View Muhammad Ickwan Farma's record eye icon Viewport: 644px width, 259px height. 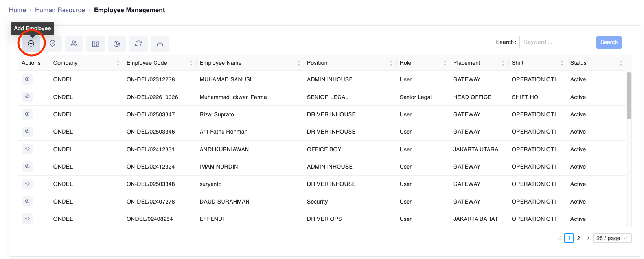(x=27, y=97)
